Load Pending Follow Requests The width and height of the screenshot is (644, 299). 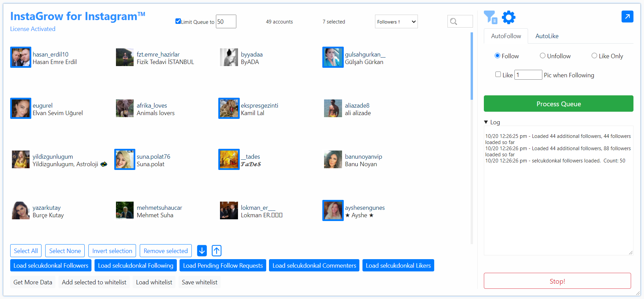coord(223,265)
